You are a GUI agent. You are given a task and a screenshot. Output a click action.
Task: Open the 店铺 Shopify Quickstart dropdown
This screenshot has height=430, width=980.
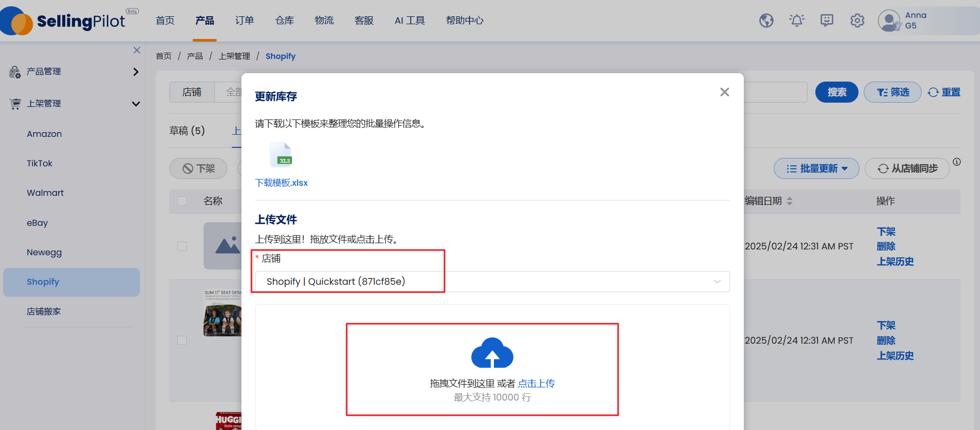(492, 282)
